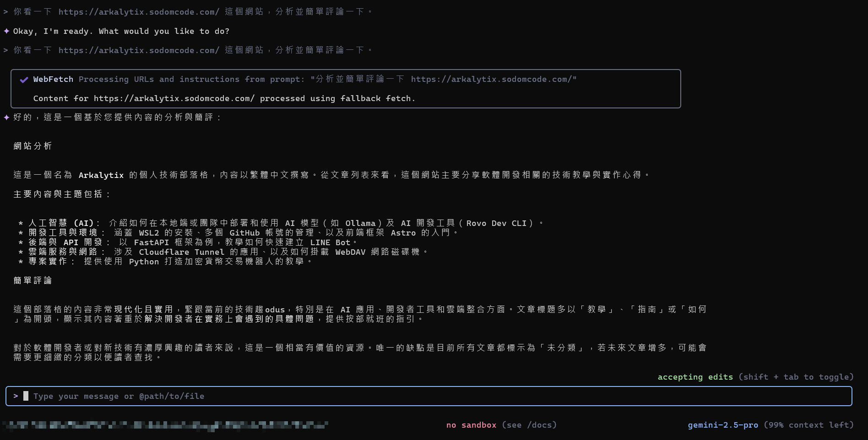This screenshot has width=868, height=440.
Task: Click the gemini-2.5-pro model label
Action: point(723,425)
